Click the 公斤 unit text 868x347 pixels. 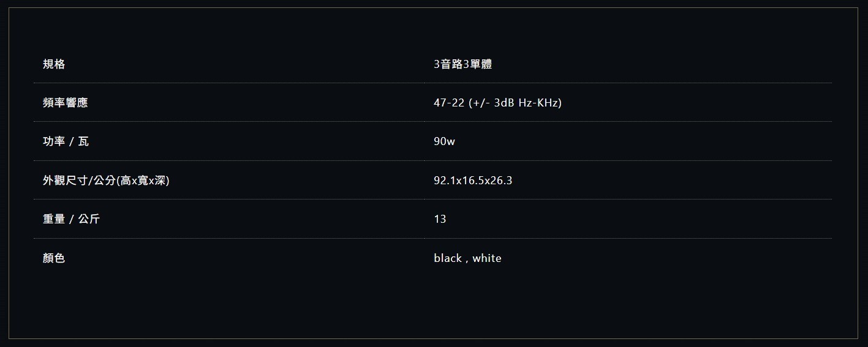[x=89, y=219]
